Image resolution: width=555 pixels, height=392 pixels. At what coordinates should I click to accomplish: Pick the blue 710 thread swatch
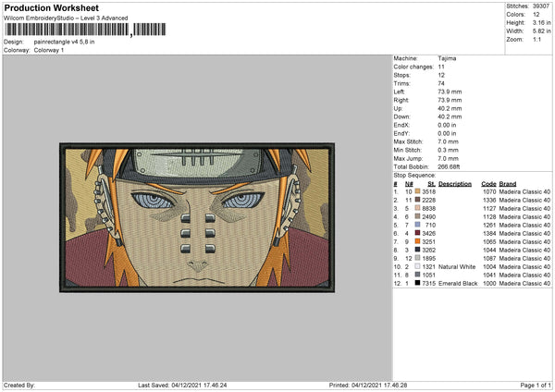coord(417,225)
